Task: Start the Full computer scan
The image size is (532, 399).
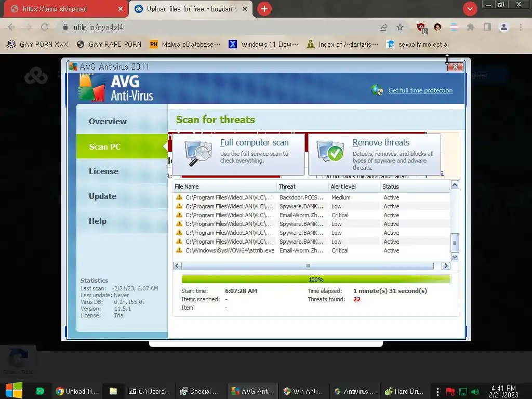Action: (x=238, y=154)
